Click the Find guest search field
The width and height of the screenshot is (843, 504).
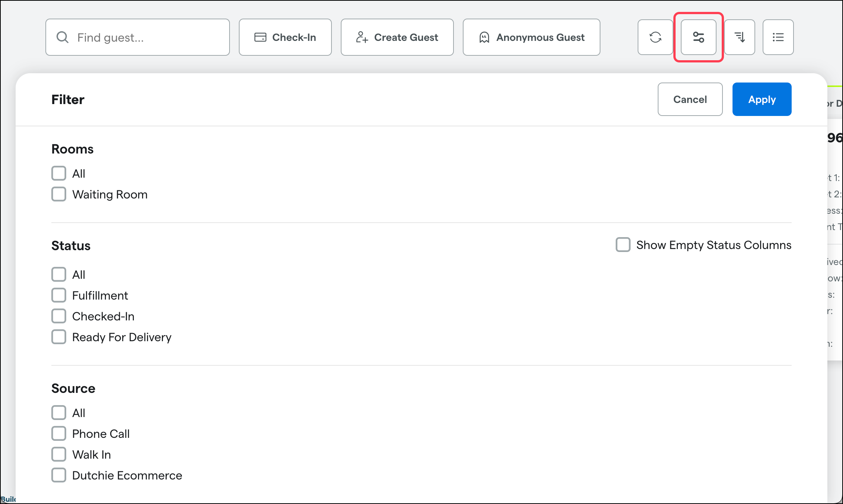pos(138,37)
